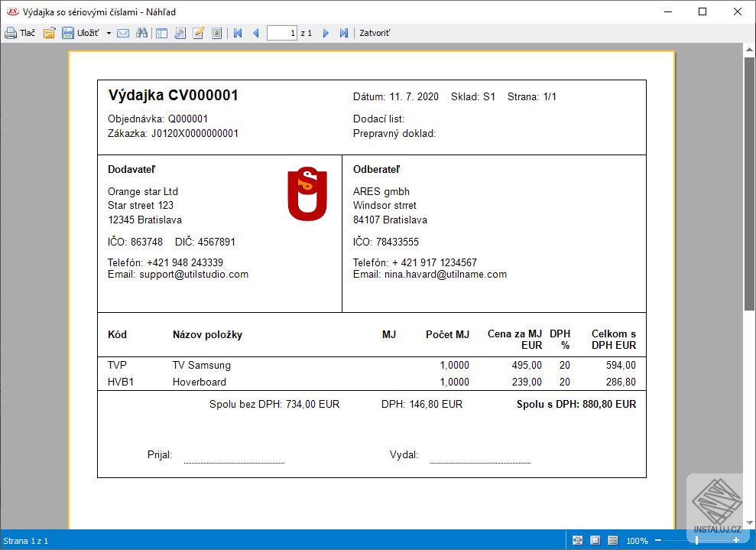The image size is (756, 550).
Task: Click the send email envelope icon
Action: click(x=123, y=33)
